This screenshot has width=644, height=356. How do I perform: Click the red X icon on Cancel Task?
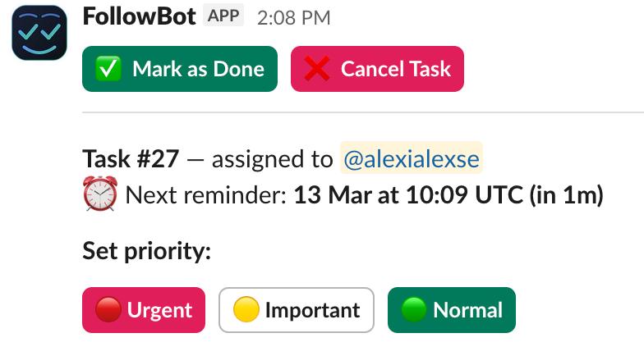tap(317, 69)
